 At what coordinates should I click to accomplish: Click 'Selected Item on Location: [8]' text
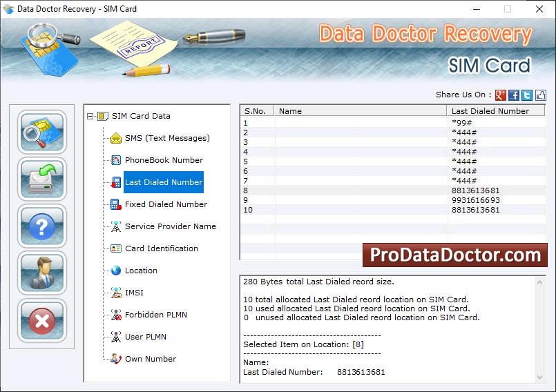[x=303, y=344]
